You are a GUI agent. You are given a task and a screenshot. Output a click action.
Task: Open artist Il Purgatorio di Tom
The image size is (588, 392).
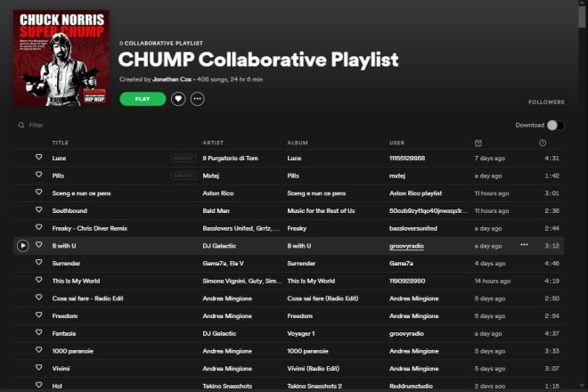[230, 159]
